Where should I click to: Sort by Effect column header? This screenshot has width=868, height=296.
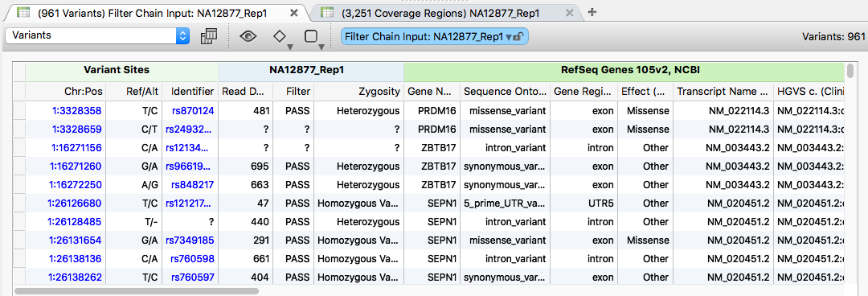[x=645, y=92]
